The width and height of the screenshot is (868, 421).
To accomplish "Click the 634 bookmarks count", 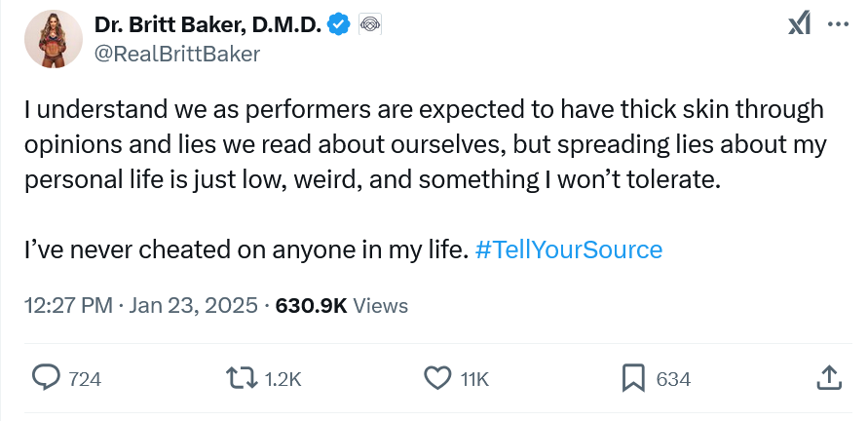I will pyautogui.click(x=673, y=379).
